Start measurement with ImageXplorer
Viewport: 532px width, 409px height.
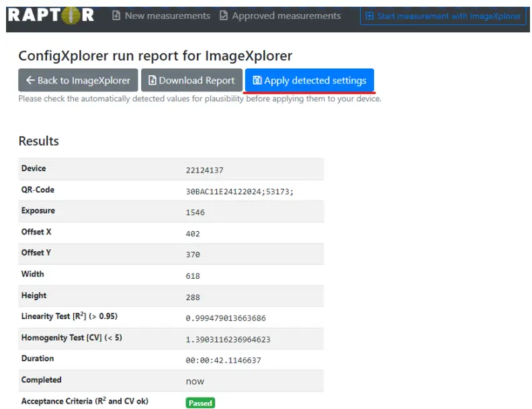coord(443,16)
